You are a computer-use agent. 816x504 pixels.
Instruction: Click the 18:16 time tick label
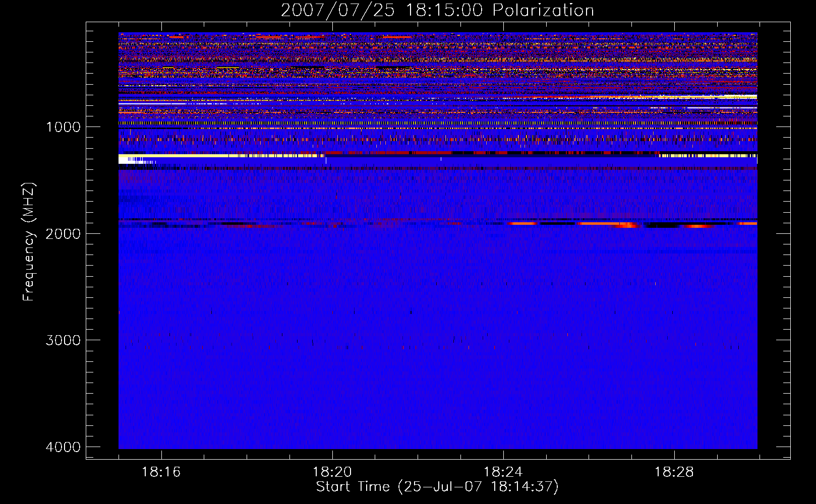pos(161,472)
